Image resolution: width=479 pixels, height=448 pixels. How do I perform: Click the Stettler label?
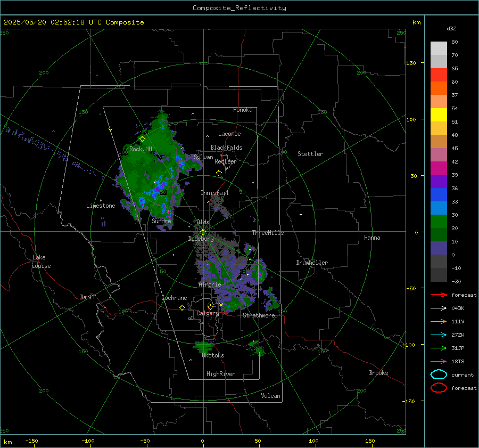click(310, 154)
